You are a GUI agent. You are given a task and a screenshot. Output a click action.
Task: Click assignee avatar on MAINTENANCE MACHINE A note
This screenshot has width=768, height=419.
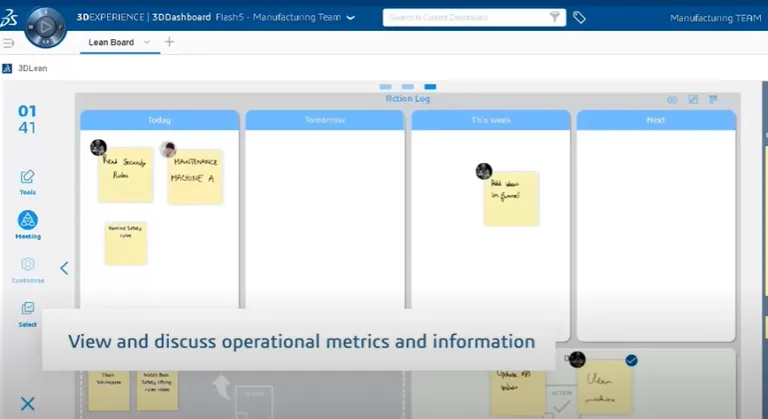[x=168, y=149]
